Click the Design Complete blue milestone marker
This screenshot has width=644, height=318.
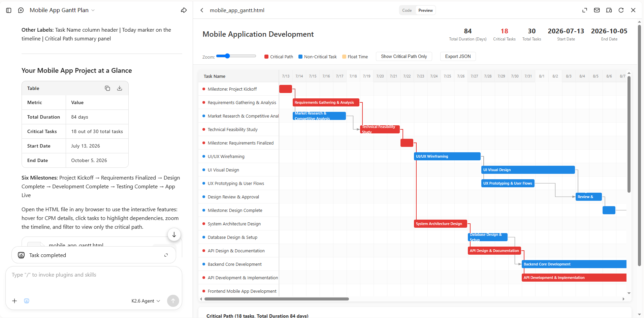pos(609,210)
